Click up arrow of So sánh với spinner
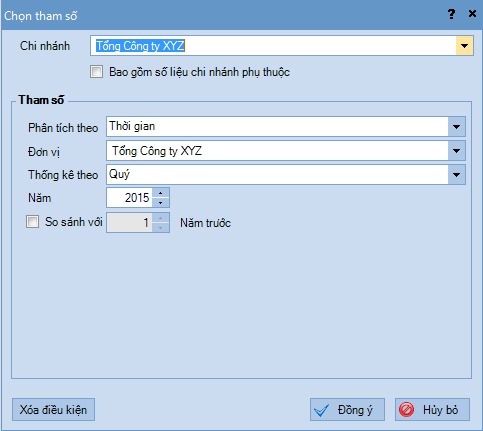The image size is (483, 431). (161, 218)
